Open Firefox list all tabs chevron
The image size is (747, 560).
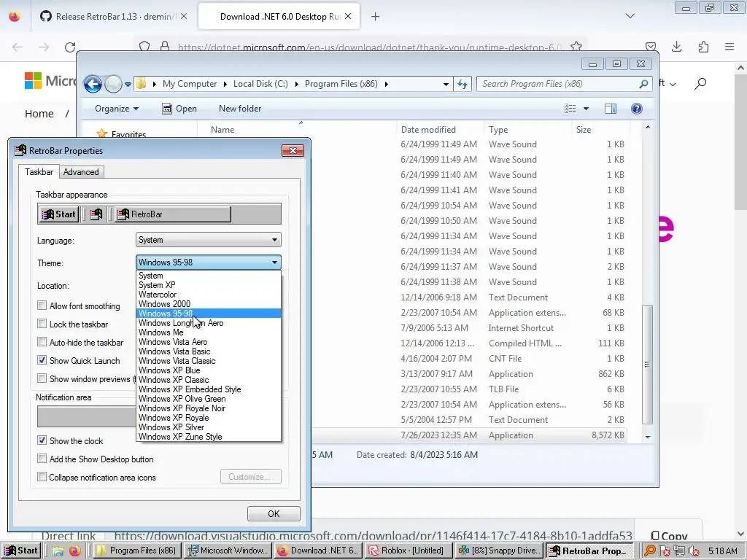[x=630, y=16]
